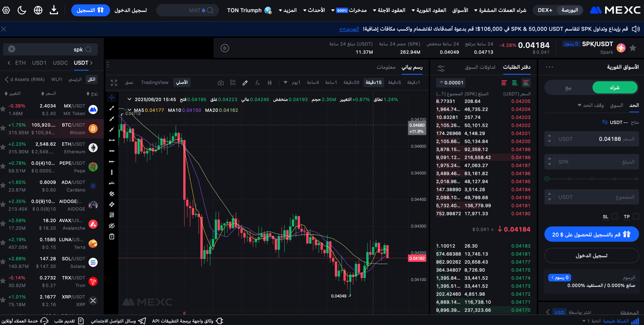Select السوق market order type

coord(617,105)
